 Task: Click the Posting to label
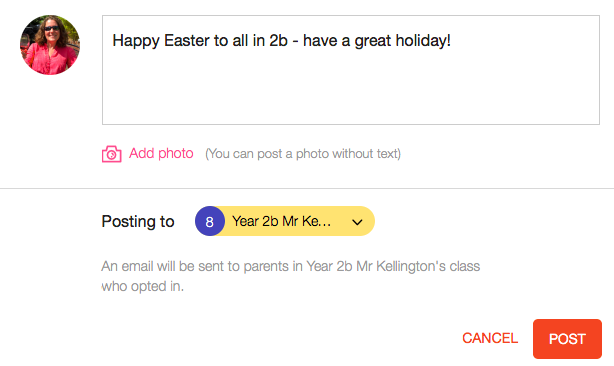click(138, 222)
